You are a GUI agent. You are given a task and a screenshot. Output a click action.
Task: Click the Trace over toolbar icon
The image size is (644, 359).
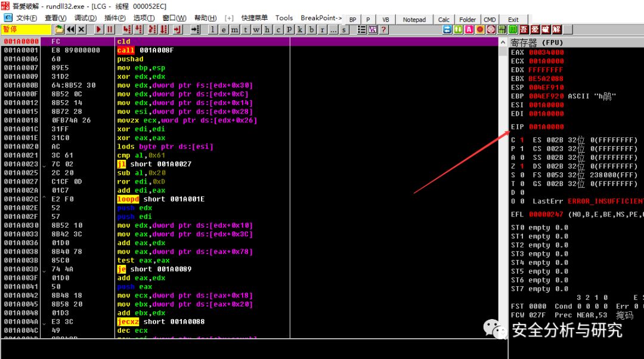click(165, 30)
